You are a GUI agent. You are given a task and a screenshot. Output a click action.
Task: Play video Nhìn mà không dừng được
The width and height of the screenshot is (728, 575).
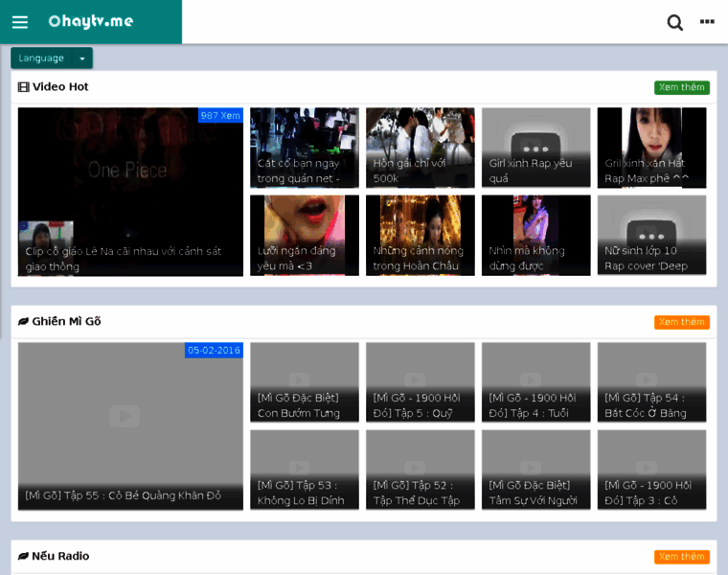535,235
